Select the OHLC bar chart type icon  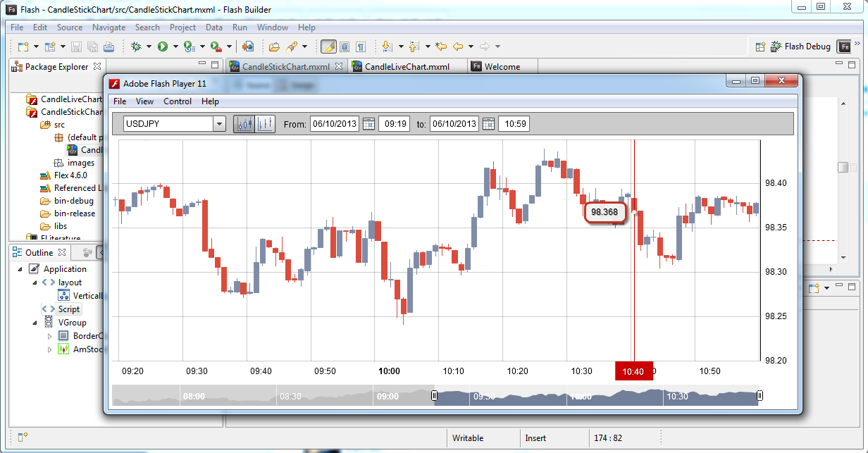[265, 123]
